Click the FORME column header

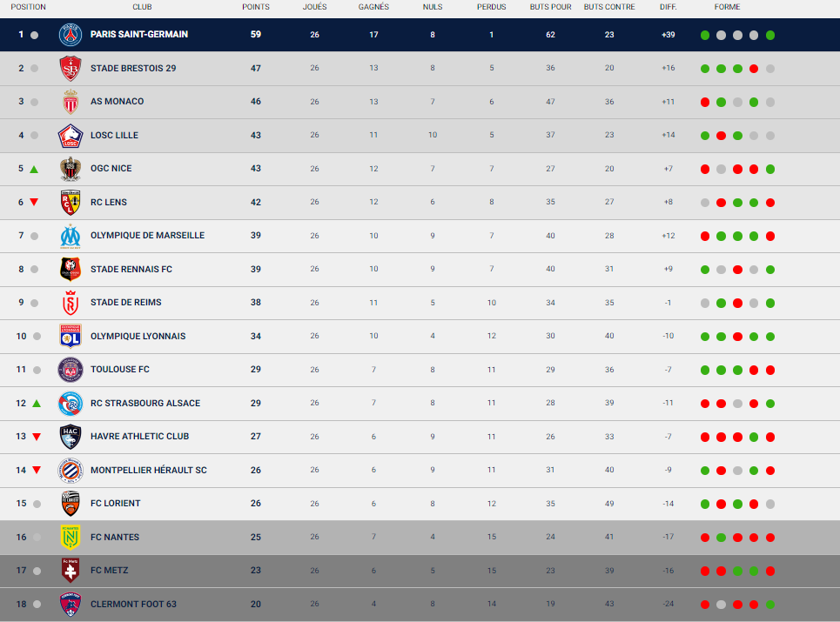pos(727,7)
